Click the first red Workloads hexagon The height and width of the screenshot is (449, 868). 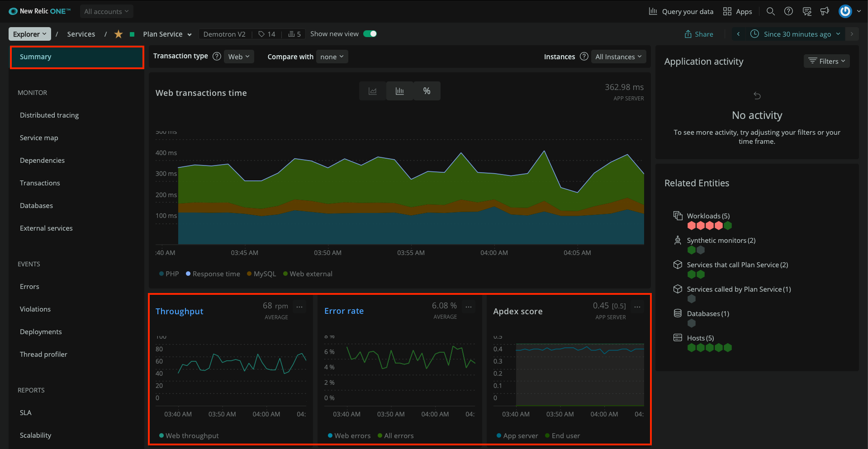coord(692,226)
